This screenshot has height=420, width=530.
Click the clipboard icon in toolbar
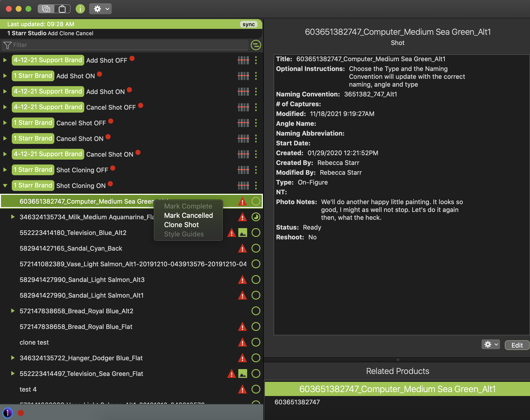(62, 9)
